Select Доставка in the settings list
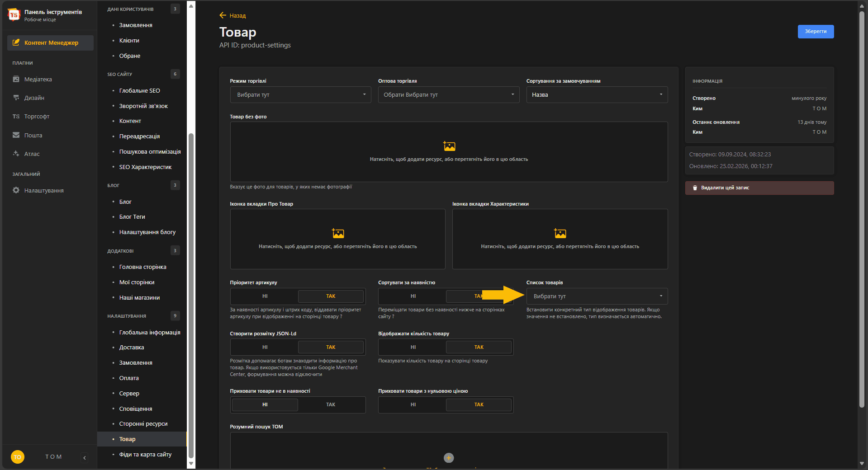The width and height of the screenshot is (868, 470). click(131, 348)
